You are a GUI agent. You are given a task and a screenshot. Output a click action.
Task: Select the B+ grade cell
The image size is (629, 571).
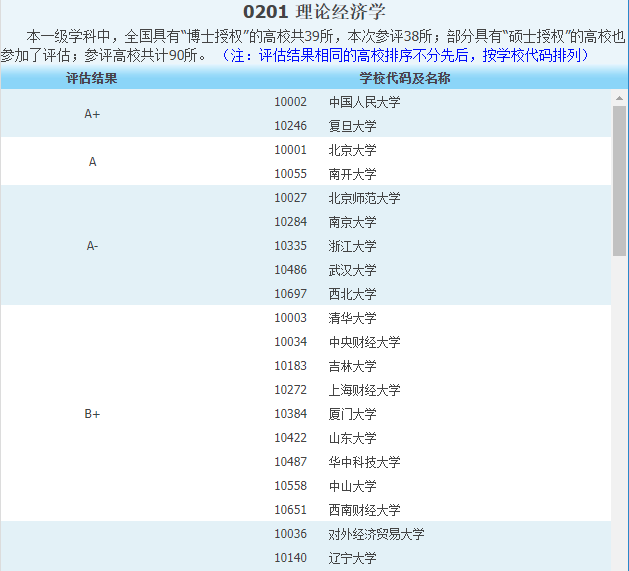pos(92,414)
